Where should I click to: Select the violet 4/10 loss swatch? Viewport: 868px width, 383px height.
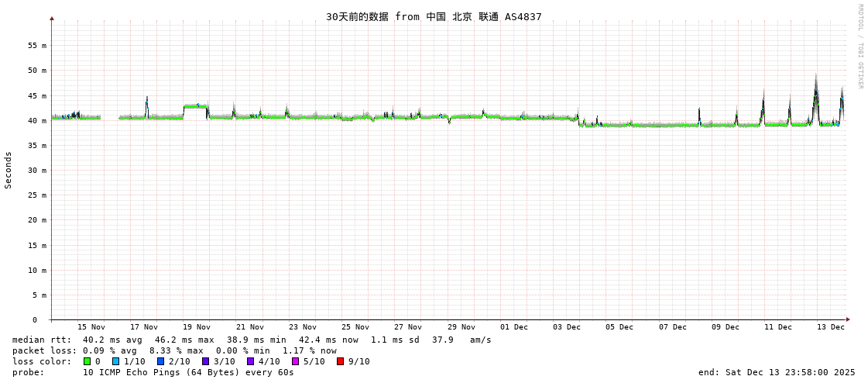point(250,361)
